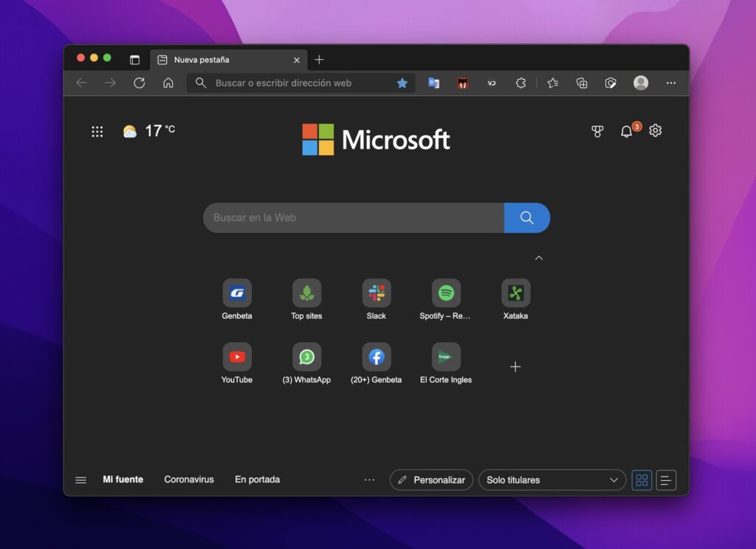Bookmark page with the blue star
Screen dimensions: 756x549
(402, 83)
